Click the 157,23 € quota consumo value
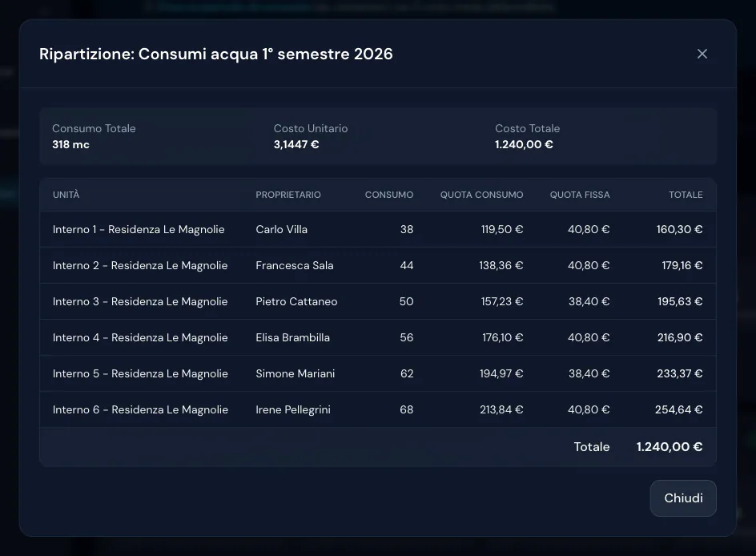 [x=502, y=302]
